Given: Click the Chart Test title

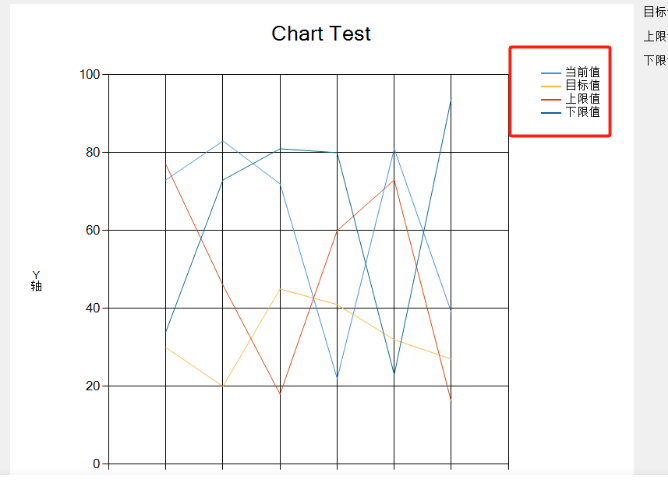Looking at the screenshot, I should tap(321, 34).
